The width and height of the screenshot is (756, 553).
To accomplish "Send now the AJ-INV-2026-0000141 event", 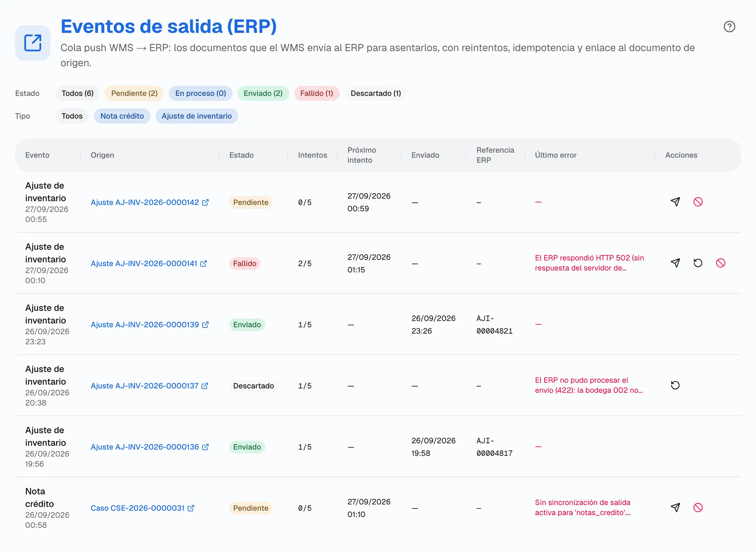I will coord(675,263).
